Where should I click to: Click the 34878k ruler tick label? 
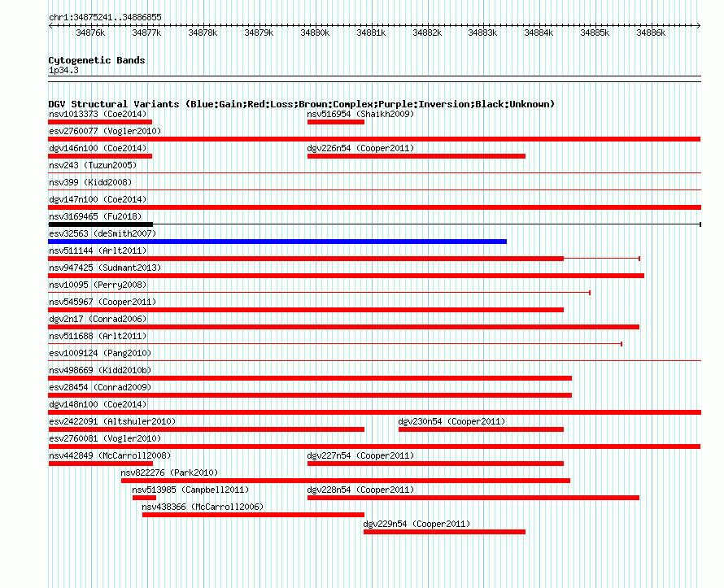coord(203,33)
